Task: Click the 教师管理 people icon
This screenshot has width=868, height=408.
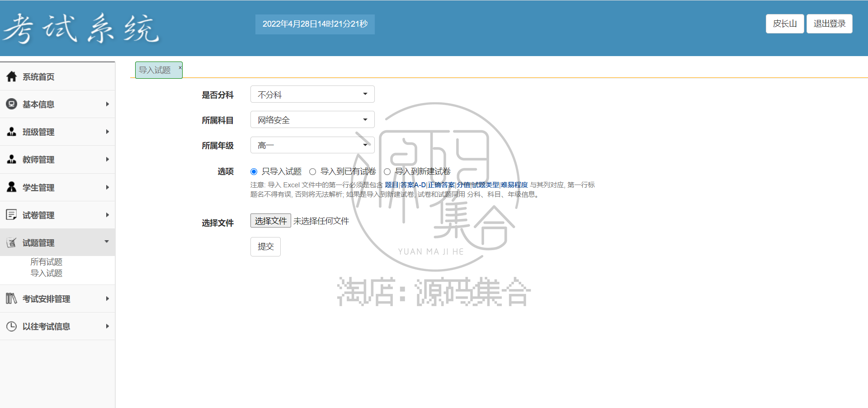Action: tap(12, 159)
